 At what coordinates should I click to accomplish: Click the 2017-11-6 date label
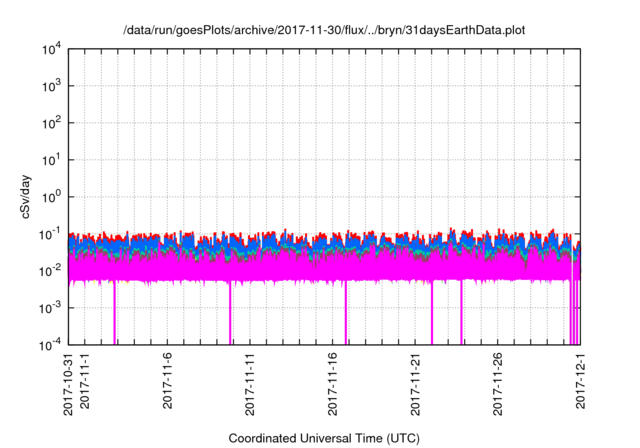(x=167, y=380)
